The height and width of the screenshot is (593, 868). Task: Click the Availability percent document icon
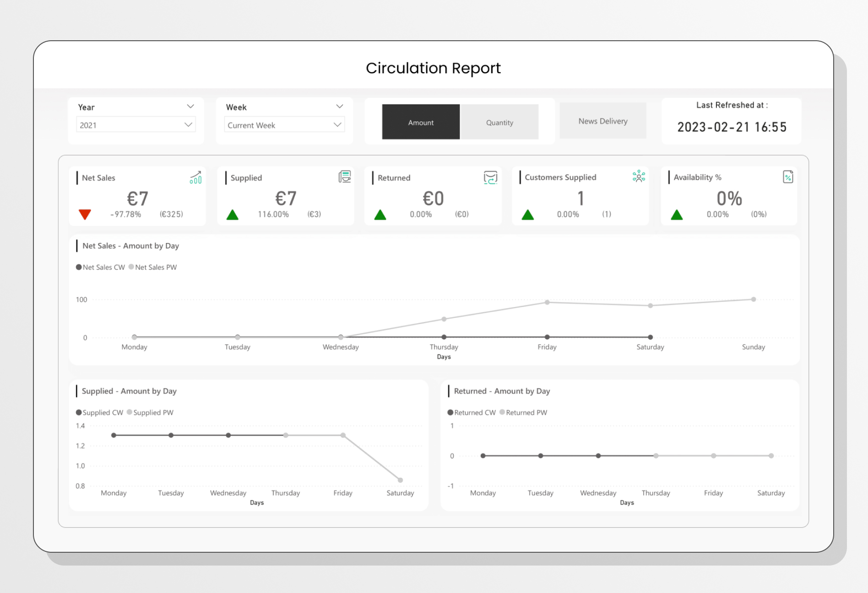(788, 177)
